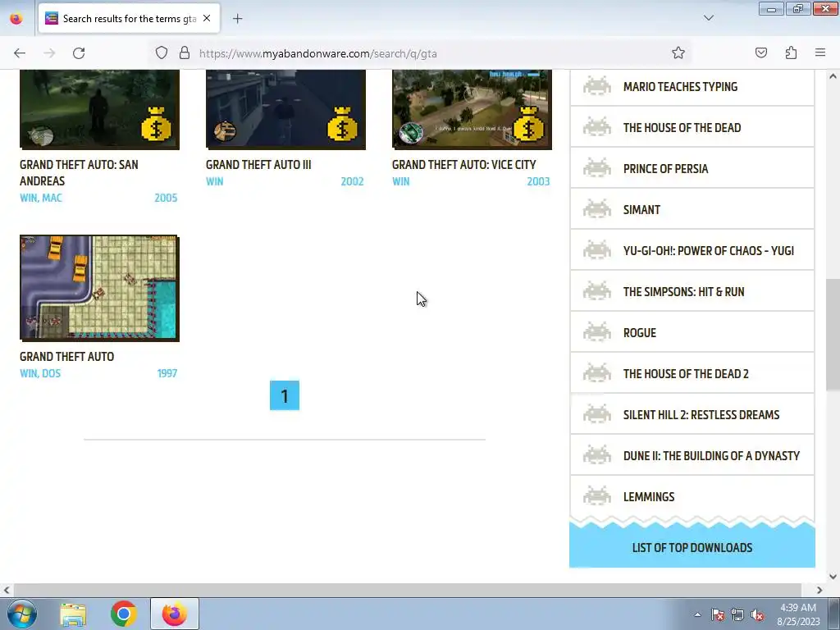The image size is (840, 630).
Task: Click the invader icon beside The House of the Dead 2
Action: pyautogui.click(x=597, y=373)
